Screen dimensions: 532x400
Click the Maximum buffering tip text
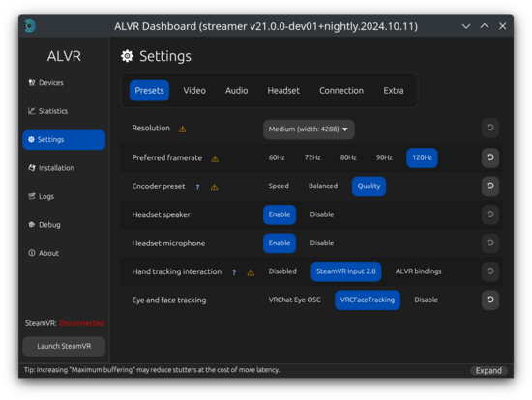point(152,370)
